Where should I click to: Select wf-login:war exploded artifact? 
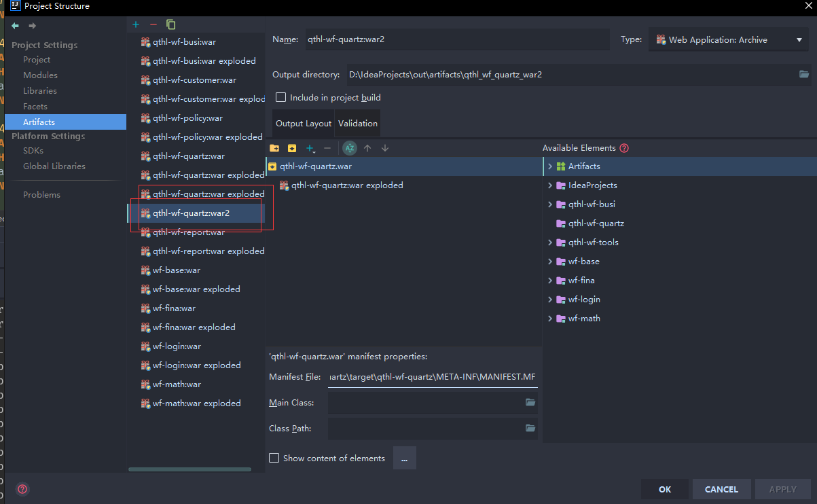pyautogui.click(x=196, y=365)
